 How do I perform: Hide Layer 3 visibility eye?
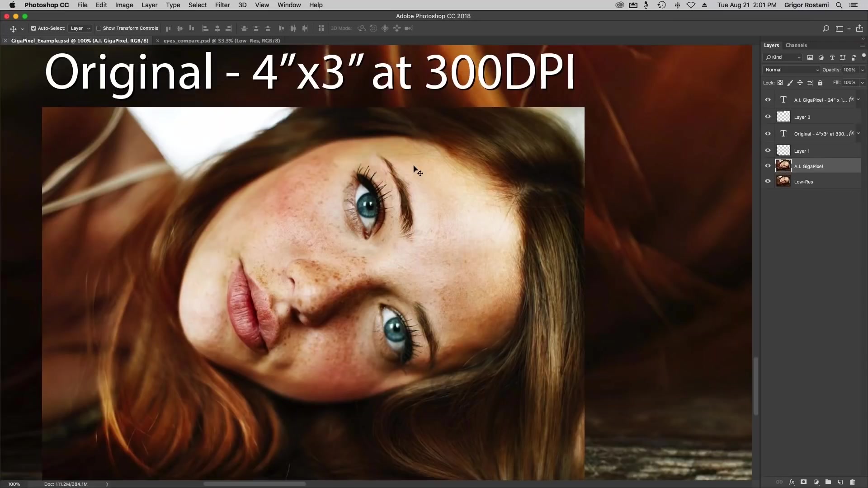point(768,117)
